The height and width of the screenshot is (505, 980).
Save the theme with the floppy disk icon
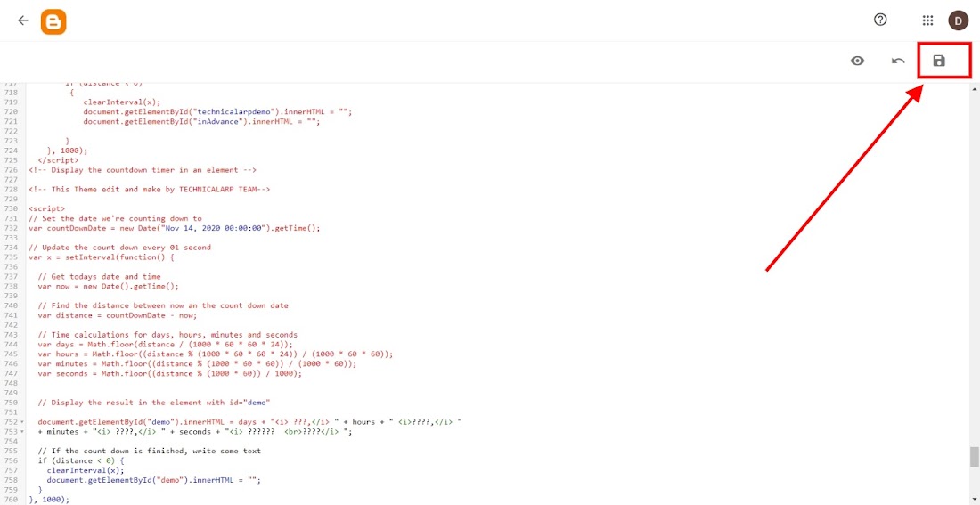tap(939, 61)
